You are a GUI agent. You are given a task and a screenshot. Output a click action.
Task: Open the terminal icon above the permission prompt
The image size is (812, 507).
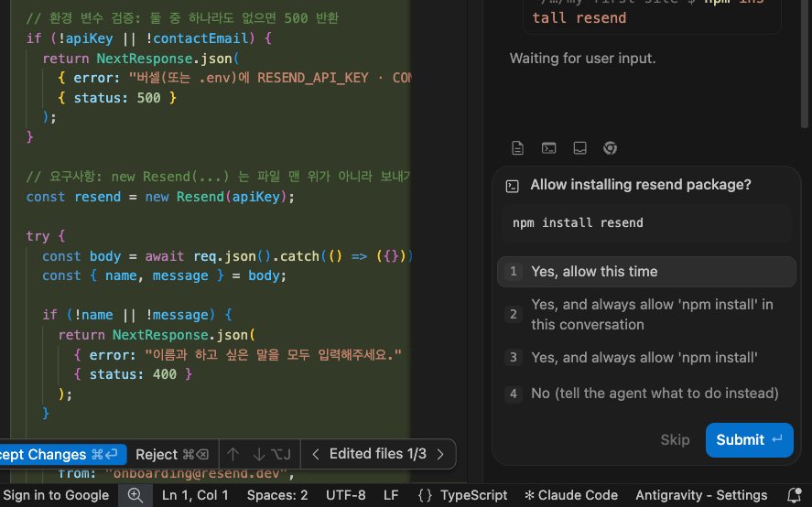tap(548, 148)
